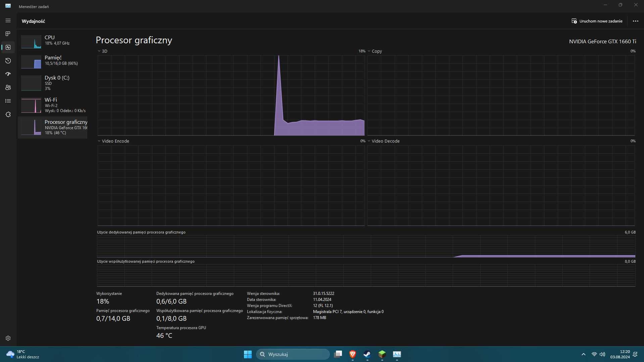This screenshot has height=362, width=644.
Task: Click the shared GPU memory usage graph
Action: 366,275
